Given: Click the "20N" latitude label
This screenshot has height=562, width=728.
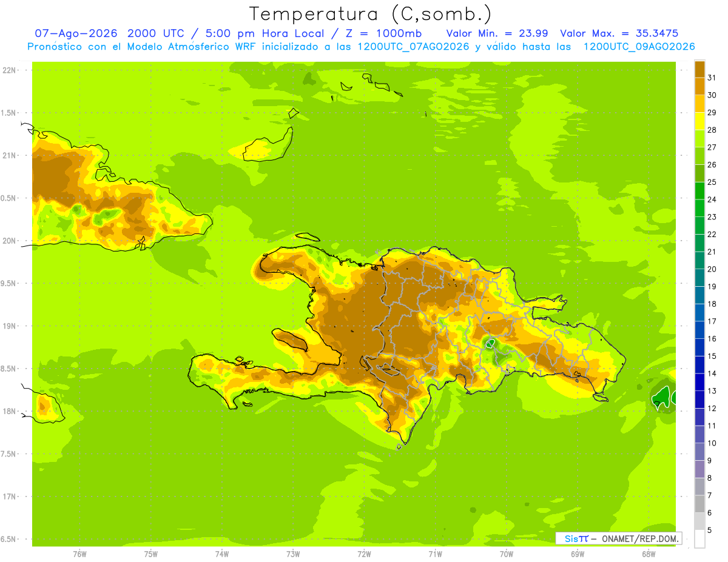Looking at the screenshot, I should (x=9, y=241).
